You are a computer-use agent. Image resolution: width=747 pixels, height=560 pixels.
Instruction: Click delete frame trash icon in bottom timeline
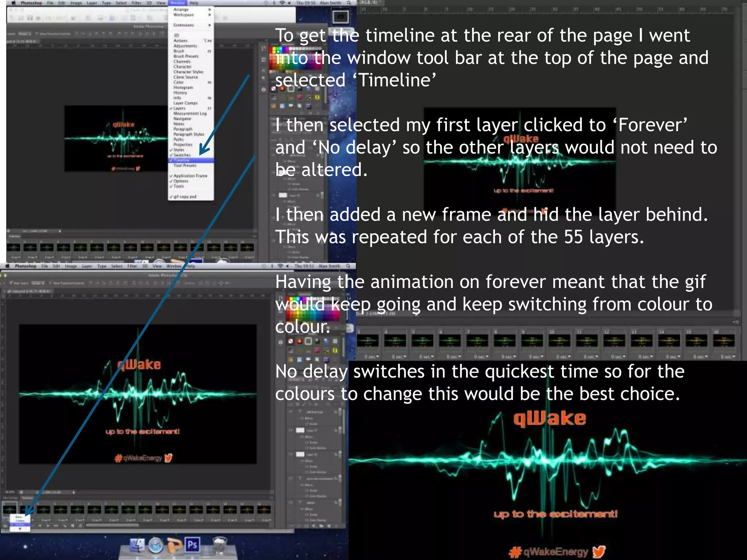(80, 526)
